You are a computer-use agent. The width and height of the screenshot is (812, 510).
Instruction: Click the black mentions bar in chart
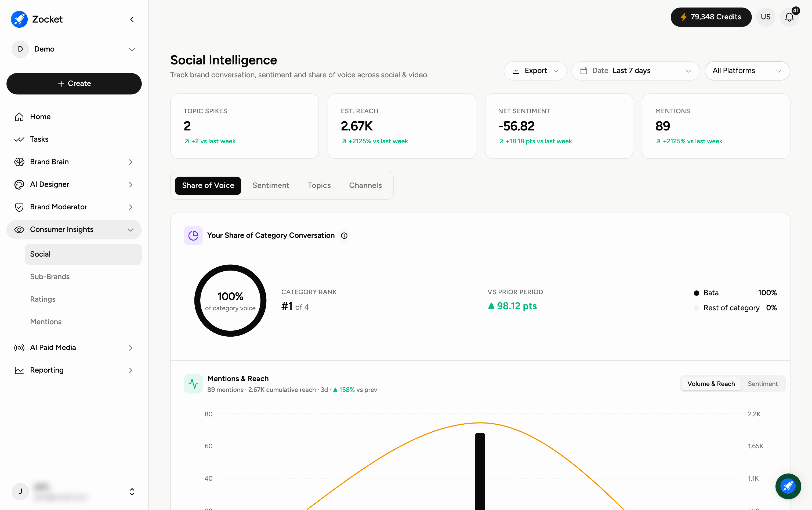coord(480,471)
